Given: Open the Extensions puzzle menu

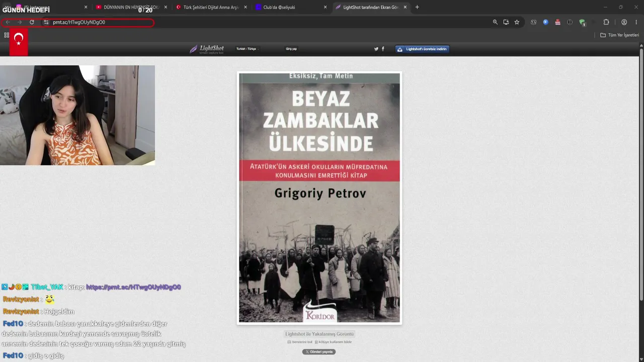Looking at the screenshot, I should coord(606,22).
